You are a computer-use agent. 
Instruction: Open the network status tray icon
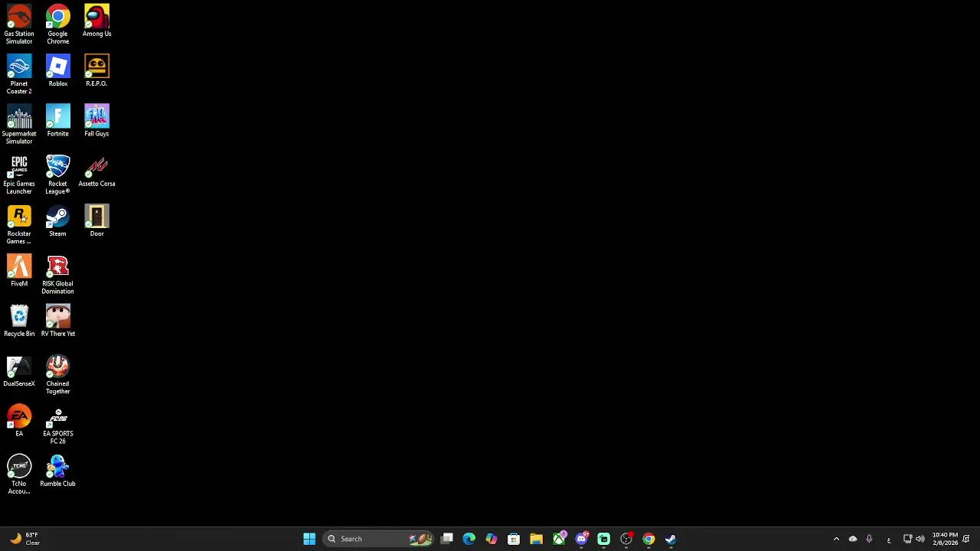[x=907, y=539]
